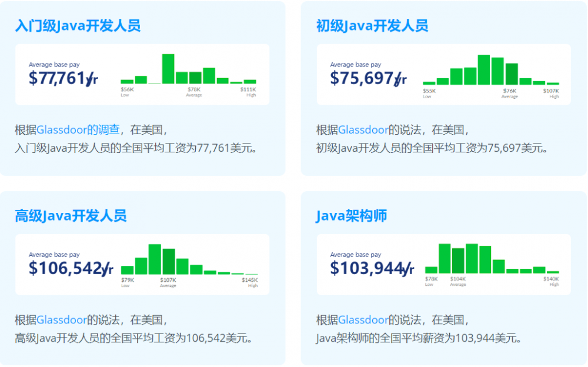Click the $111K High label in the first chart
The image size is (588, 367).
click(x=248, y=92)
